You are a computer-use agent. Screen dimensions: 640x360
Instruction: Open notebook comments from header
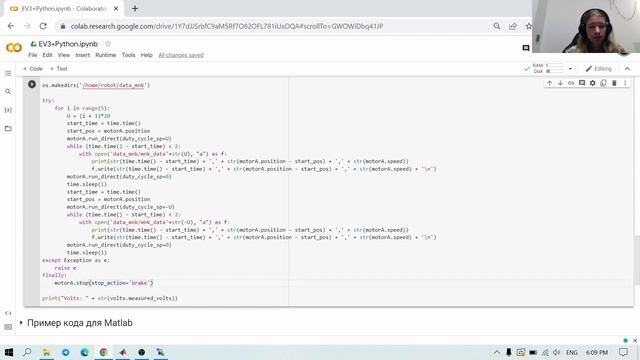[526, 48]
